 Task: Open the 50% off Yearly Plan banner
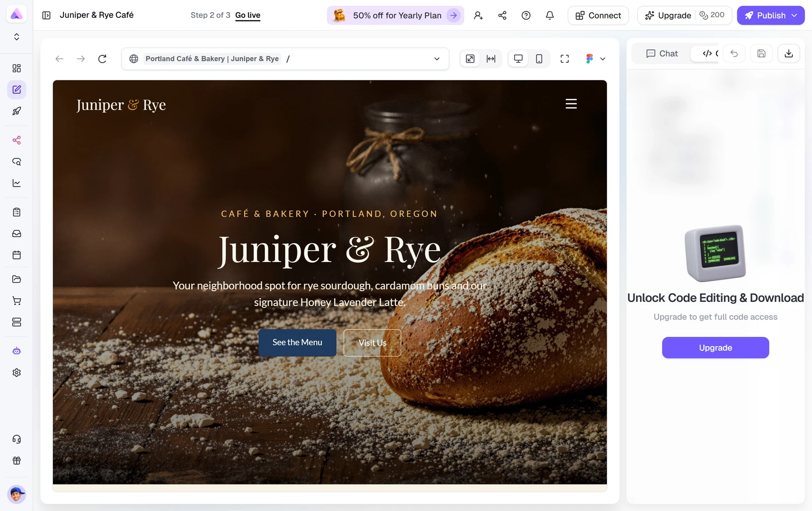tap(395, 15)
